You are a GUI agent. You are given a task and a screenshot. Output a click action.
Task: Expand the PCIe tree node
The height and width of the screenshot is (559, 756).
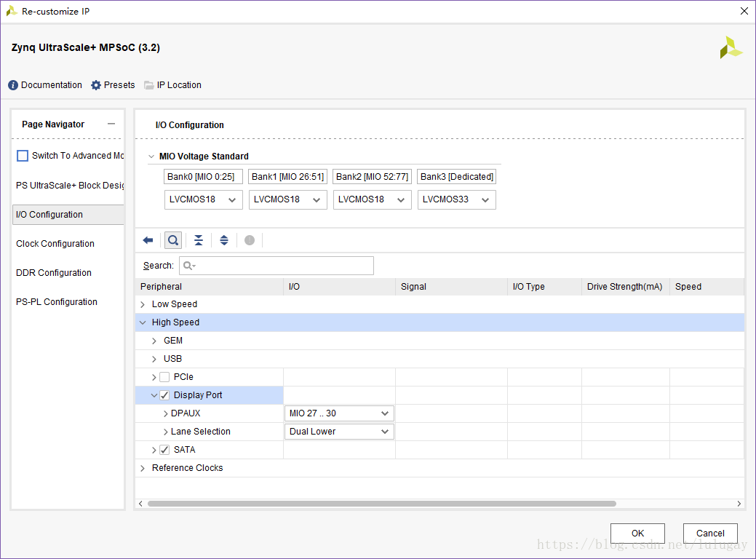point(154,377)
